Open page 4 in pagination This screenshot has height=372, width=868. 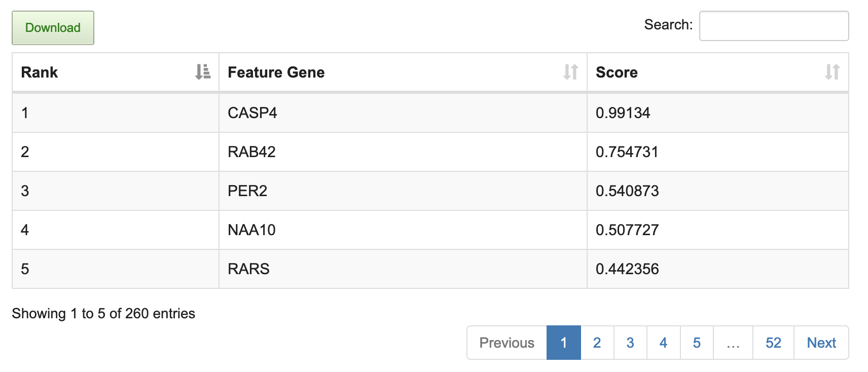[663, 343]
